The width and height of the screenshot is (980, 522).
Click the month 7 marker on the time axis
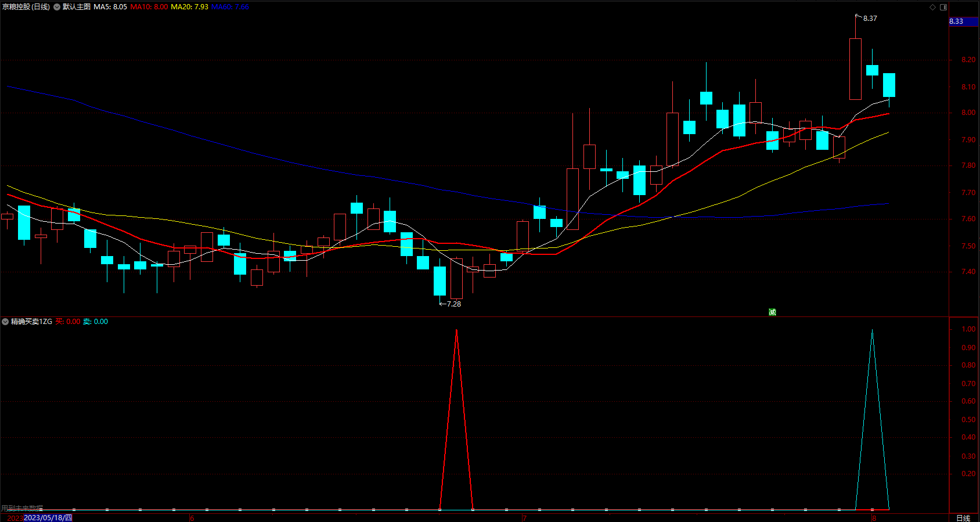tap(524, 518)
